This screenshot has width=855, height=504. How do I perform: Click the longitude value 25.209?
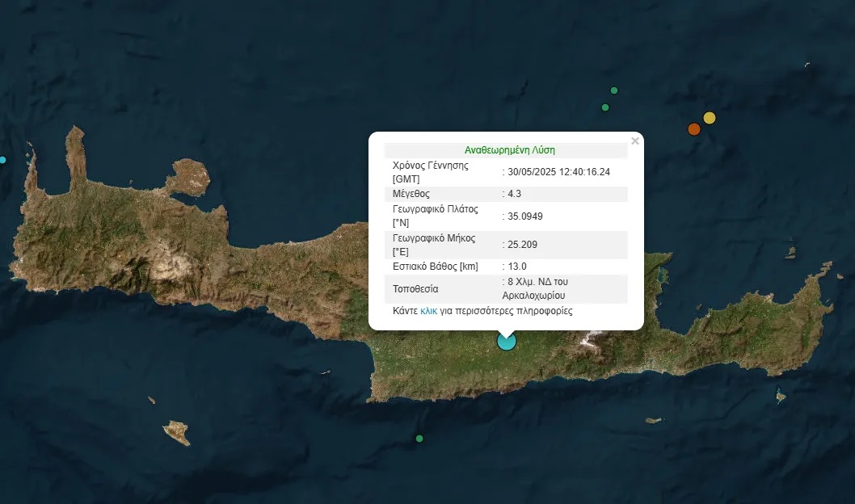pos(524,245)
